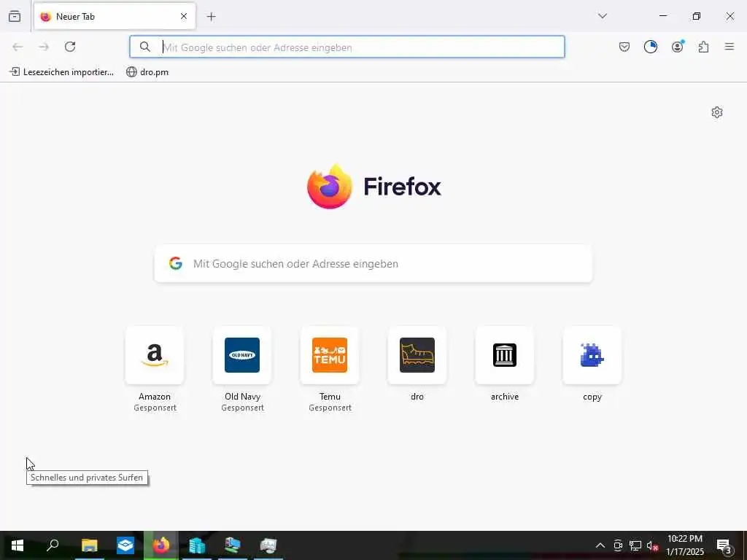The image size is (747, 560).
Task: Open the hamburger application menu
Action: [729, 47]
